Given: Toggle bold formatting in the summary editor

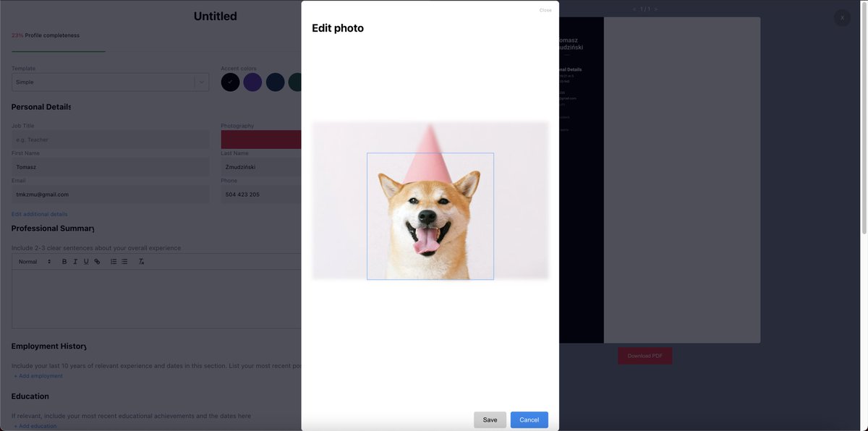Looking at the screenshot, I should pos(63,261).
